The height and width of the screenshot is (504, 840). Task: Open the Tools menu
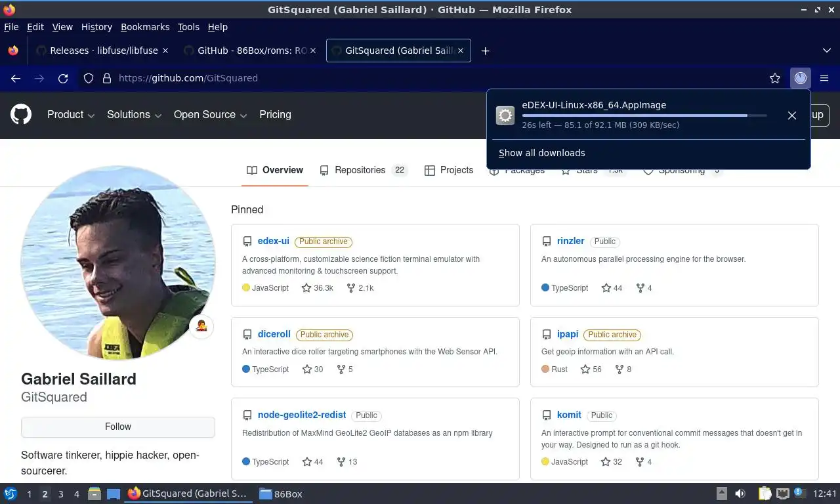pyautogui.click(x=188, y=27)
